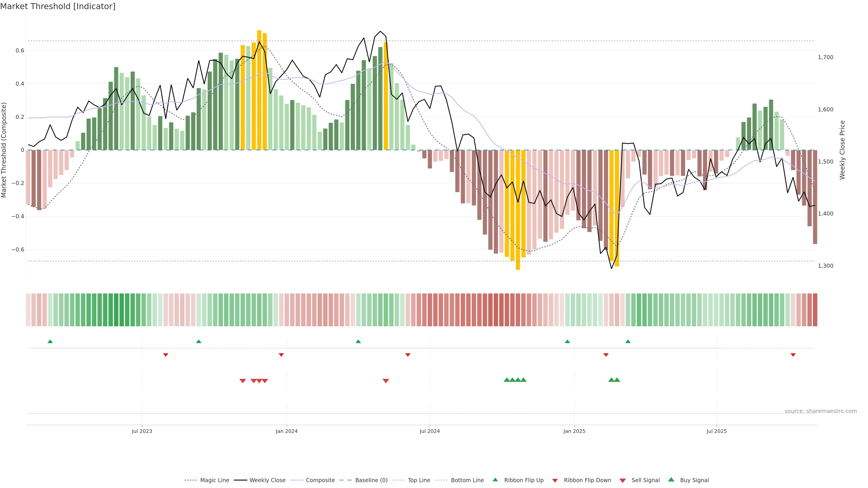Click the source: sharemaestro.com text
Screen dimensions: 868x488
[821, 411]
